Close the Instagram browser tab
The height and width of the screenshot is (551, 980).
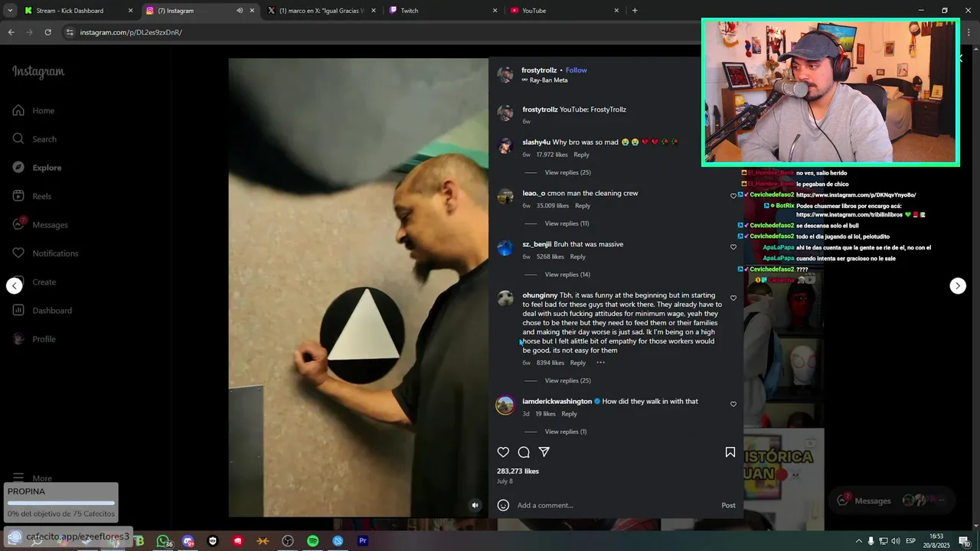[252, 11]
